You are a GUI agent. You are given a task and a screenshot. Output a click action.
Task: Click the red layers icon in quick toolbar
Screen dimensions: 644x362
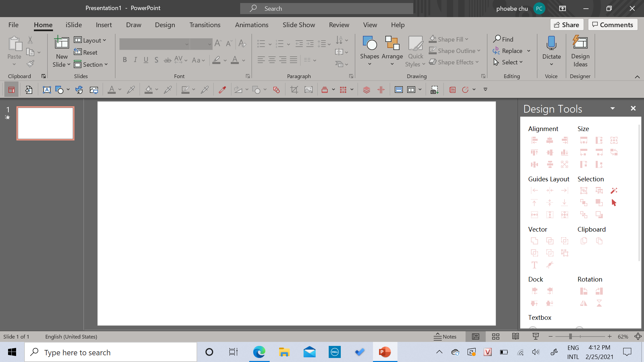pos(367,90)
